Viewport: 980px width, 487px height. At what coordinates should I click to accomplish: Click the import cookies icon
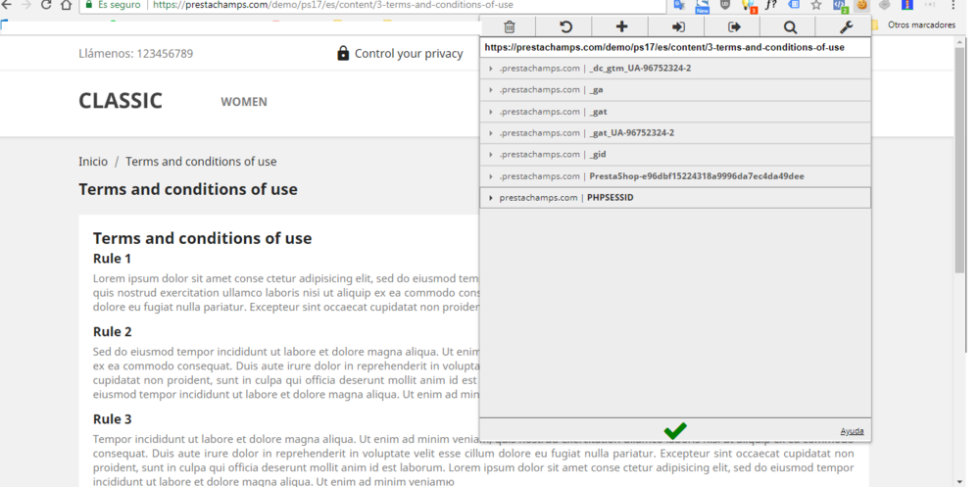coord(677,26)
